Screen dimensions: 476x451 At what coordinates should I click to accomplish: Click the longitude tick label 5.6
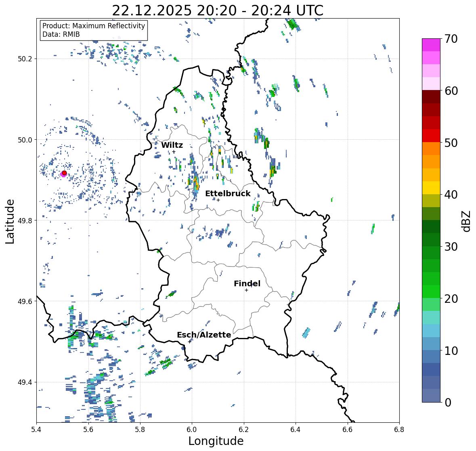point(88,430)
